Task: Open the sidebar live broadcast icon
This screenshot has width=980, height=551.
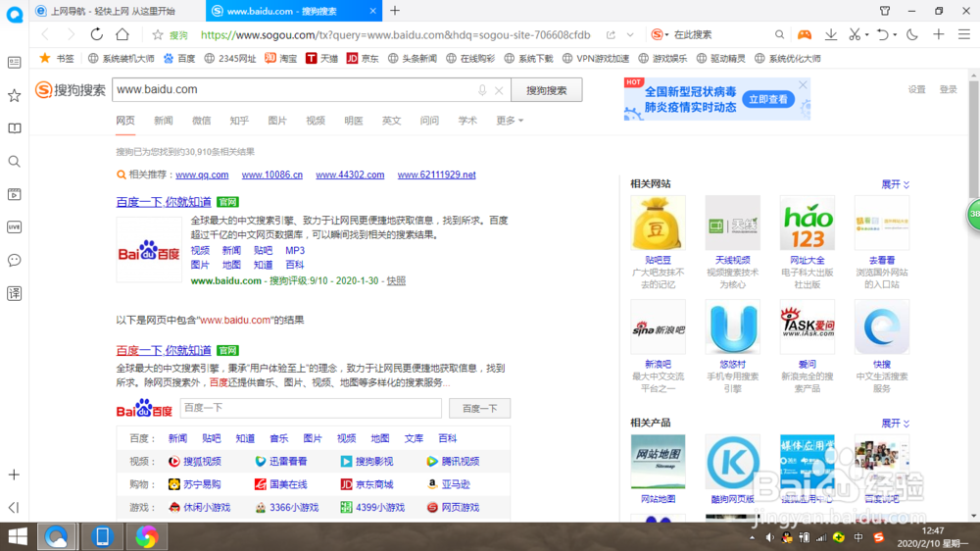Action: click(14, 227)
